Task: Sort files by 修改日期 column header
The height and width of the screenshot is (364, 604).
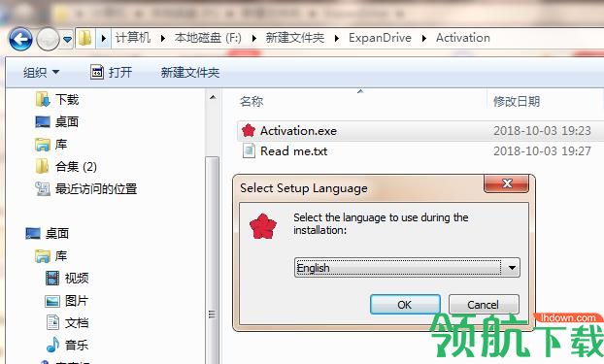Action: click(x=517, y=101)
